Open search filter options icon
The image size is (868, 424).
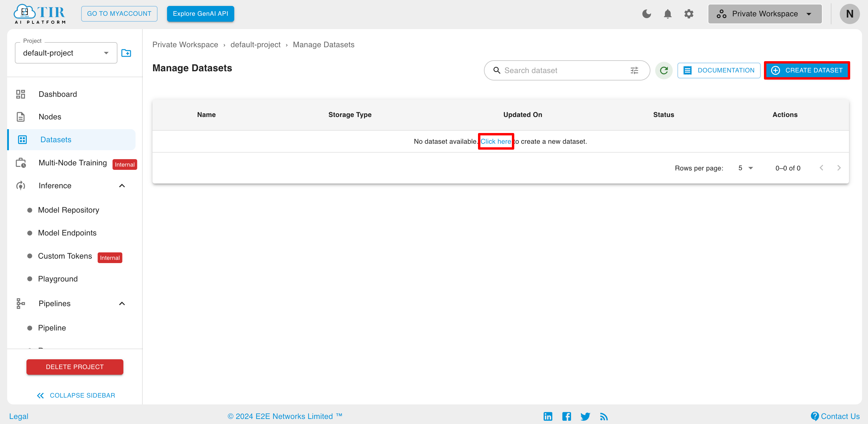634,70
